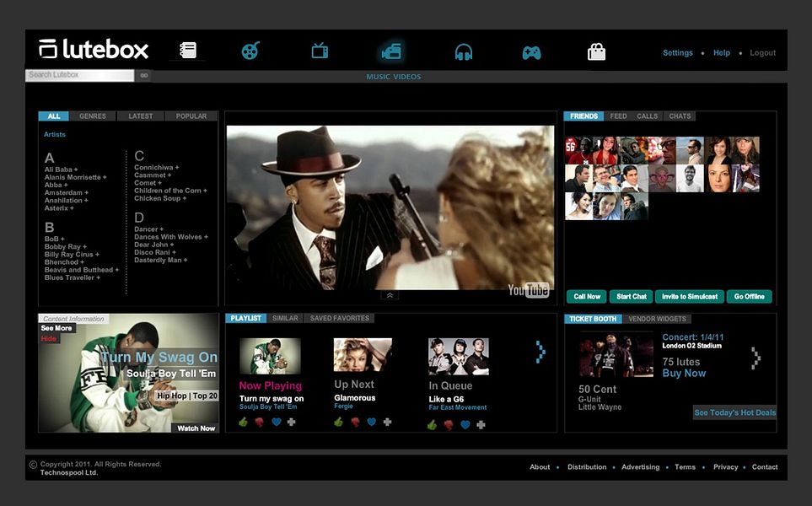The image size is (812, 506).
Task: Open Settings link
Action: click(677, 52)
